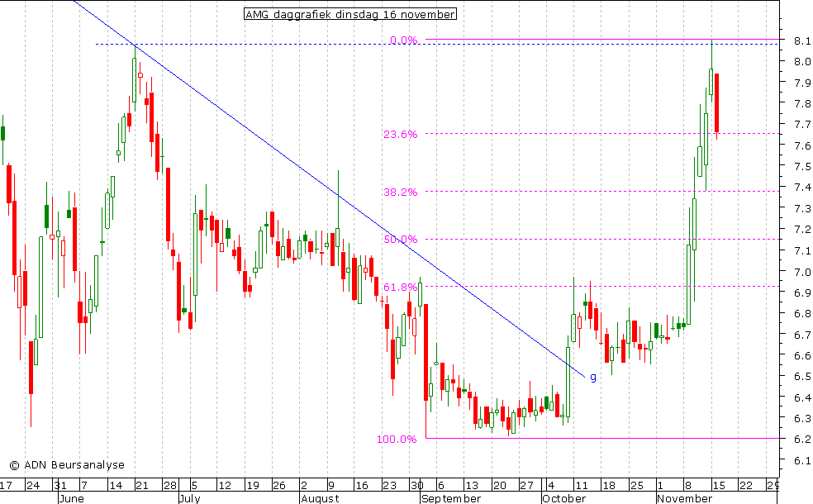Select the 61.8% Fibonacci level label
Screen dimensions: 813x504
(400, 287)
